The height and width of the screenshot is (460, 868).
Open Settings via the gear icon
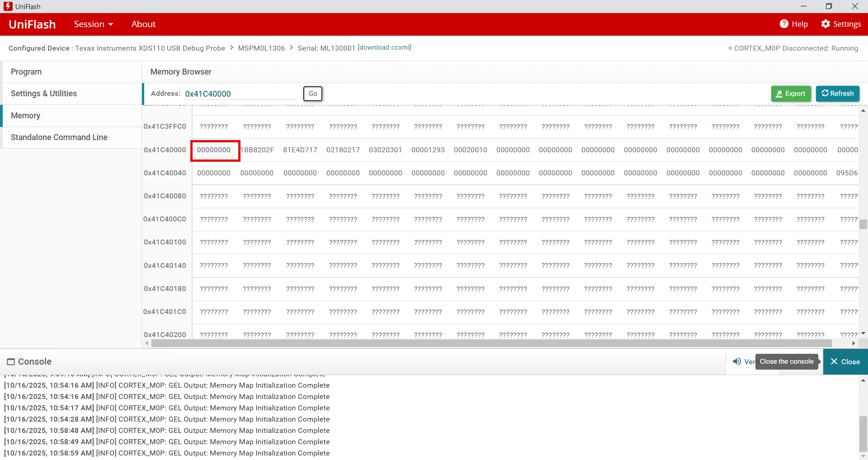(826, 24)
